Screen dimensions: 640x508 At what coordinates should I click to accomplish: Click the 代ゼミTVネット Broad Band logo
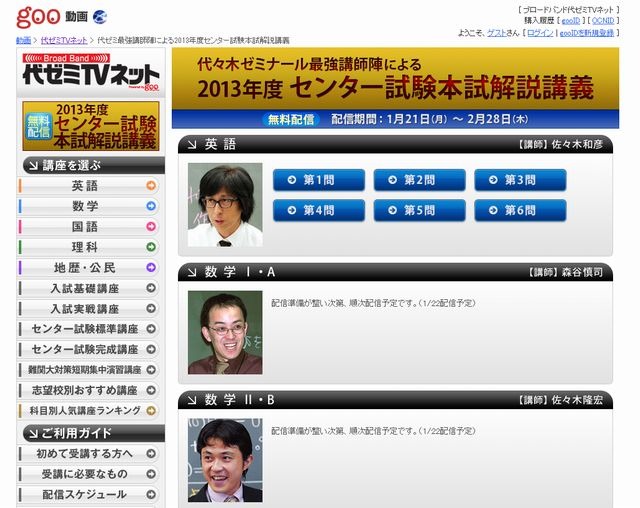point(91,72)
